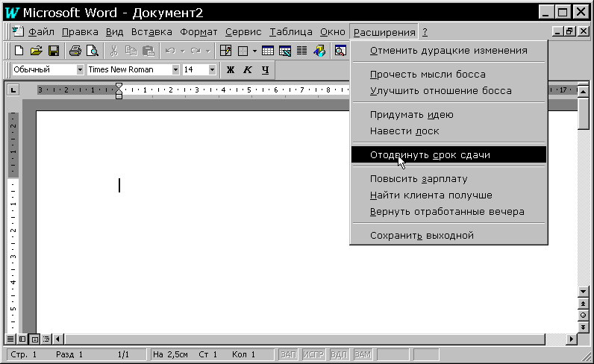Open the Вид menu

pyautogui.click(x=114, y=32)
